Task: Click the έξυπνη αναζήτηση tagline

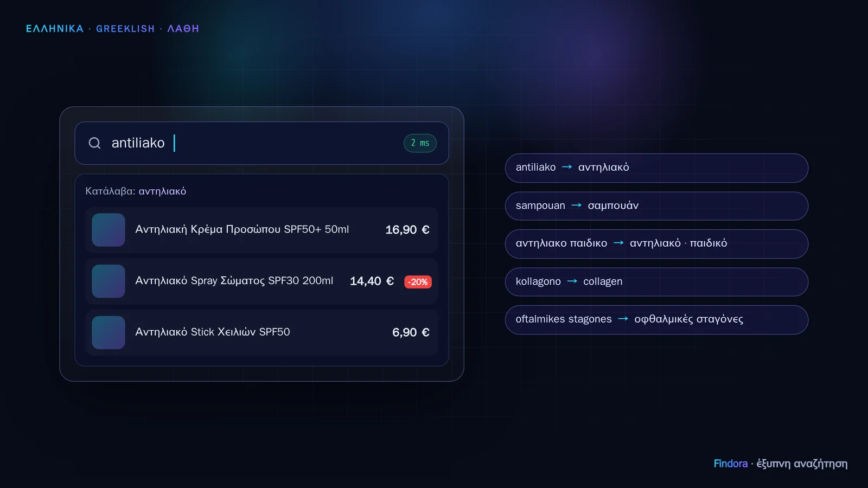Action: 802,464
